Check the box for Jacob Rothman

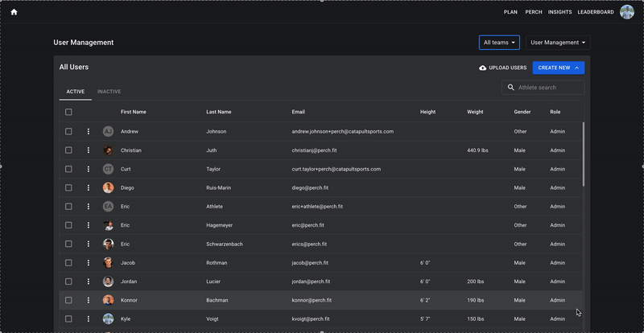68,263
